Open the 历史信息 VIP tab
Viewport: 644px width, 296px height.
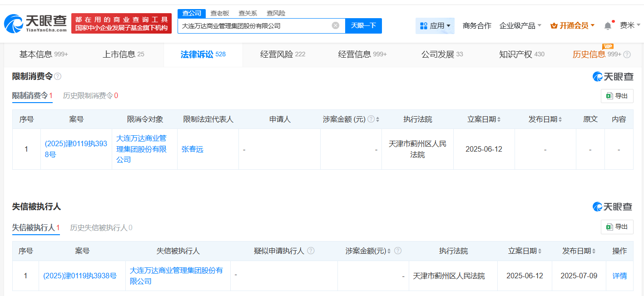pyautogui.click(x=597, y=54)
